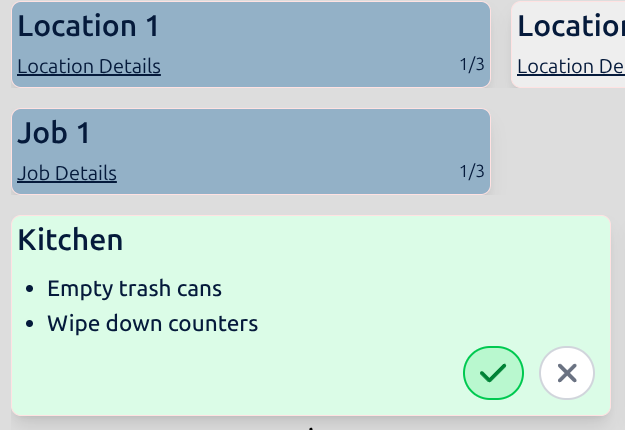The width and height of the screenshot is (625, 430).
Task: Click the 1/3 progress count on Job 1
Action: [x=472, y=171]
